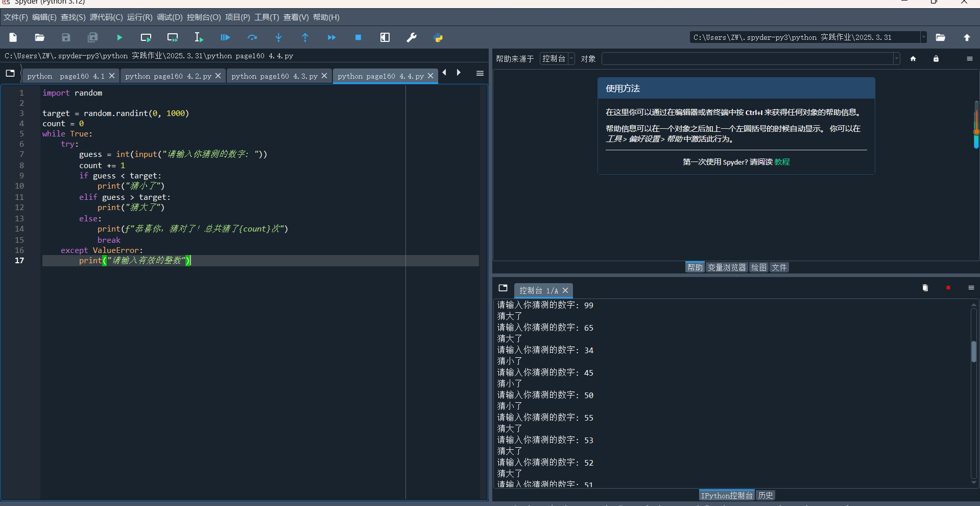Expand working directory path dropdown
Image resolution: width=980 pixels, height=506 pixels.
tap(923, 37)
